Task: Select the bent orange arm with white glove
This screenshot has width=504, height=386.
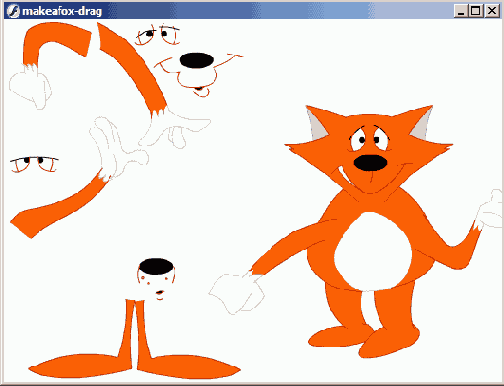Action: 50,65
